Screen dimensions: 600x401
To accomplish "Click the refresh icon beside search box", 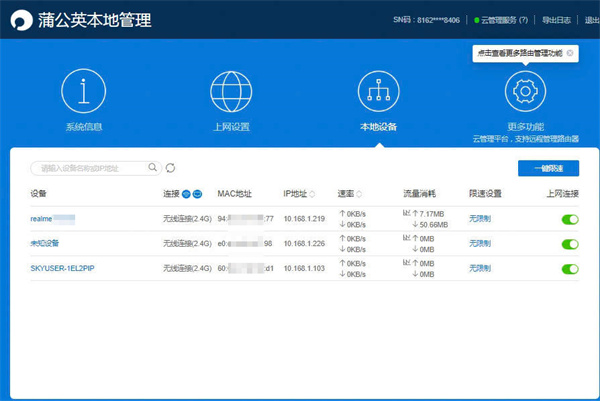I will point(171,168).
